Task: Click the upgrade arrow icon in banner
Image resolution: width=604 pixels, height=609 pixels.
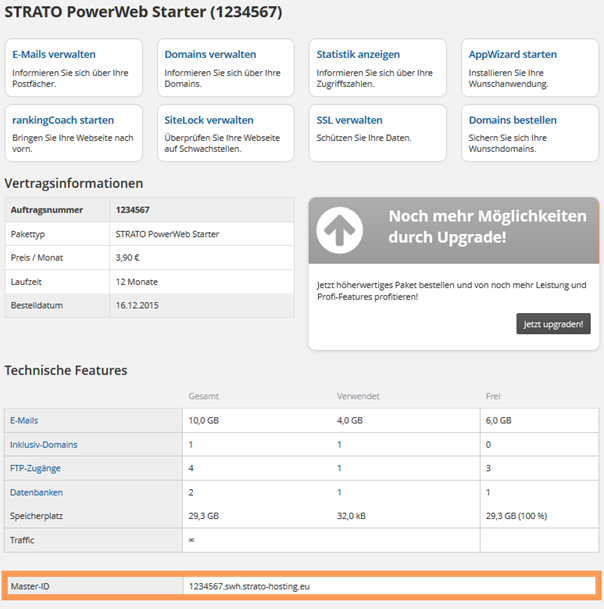Action: coord(339,230)
